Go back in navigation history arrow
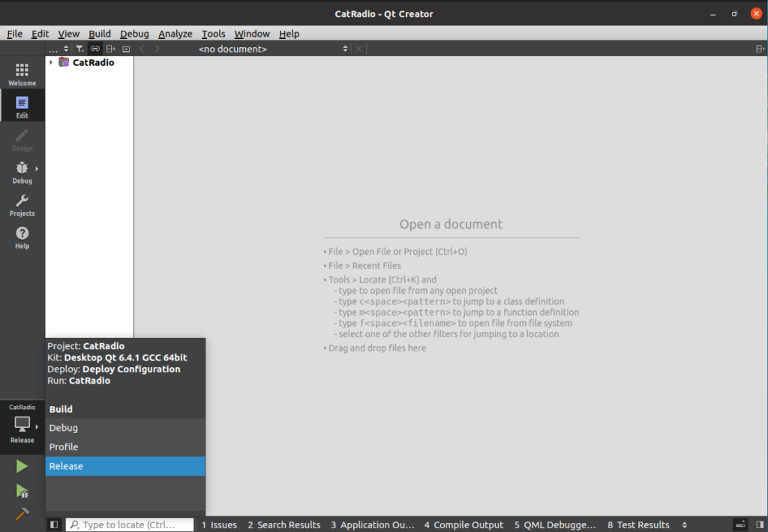 (x=142, y=49)
